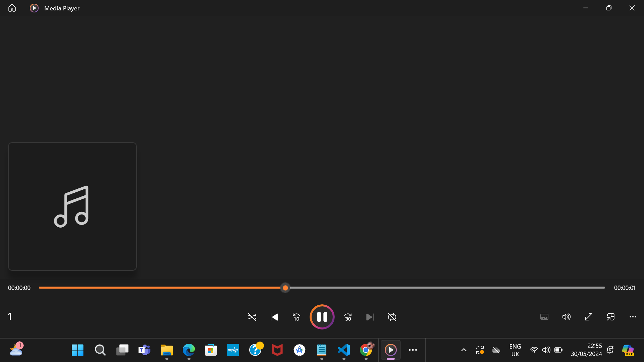Toggle the repeat mode button
Viewport: 644px width, 362px height.
pos(392,317)
